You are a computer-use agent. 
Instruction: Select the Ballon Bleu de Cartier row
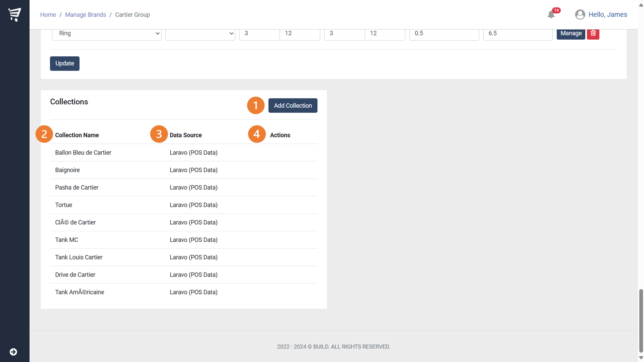pyautogui.click(x=184, y=153)
